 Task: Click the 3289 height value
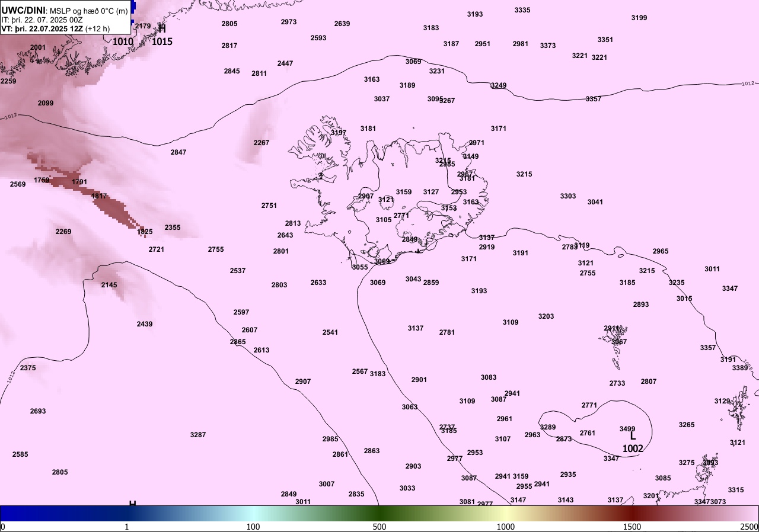pyautogui.click(x=548, y=427)
